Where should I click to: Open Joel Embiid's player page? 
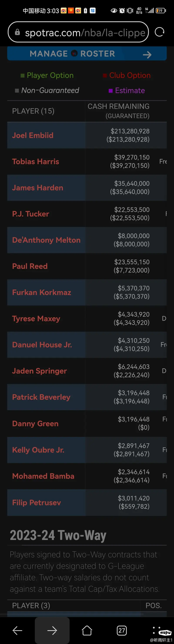point(33,135)
